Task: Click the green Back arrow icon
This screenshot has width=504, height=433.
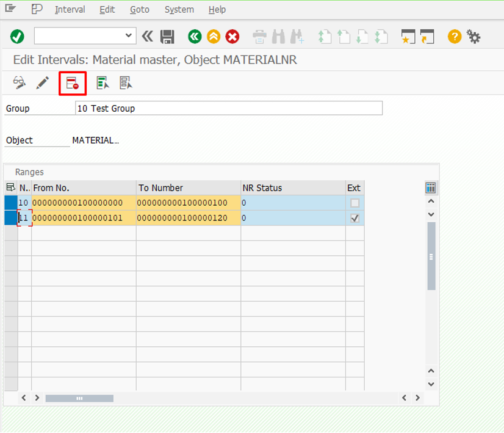Action: pyautogui.click(x=195, y=37)
